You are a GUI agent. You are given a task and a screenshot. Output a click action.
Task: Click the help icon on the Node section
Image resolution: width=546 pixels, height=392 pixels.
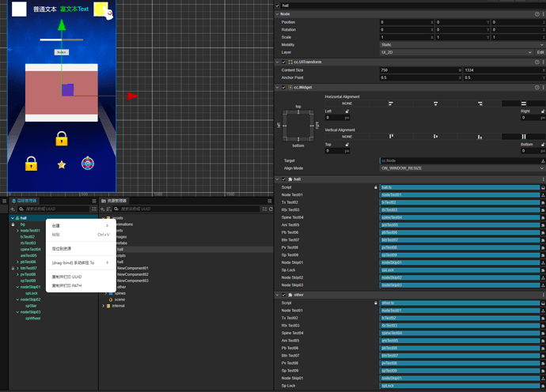point(537,14)
